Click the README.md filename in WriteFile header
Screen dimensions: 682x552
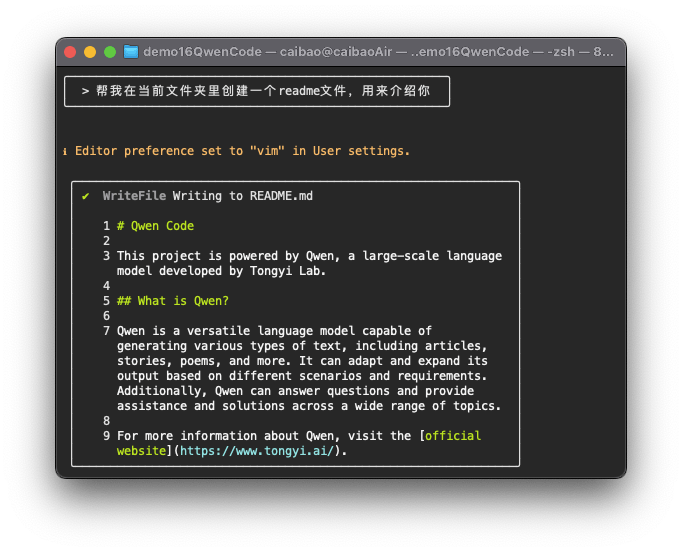click(281, 196)
